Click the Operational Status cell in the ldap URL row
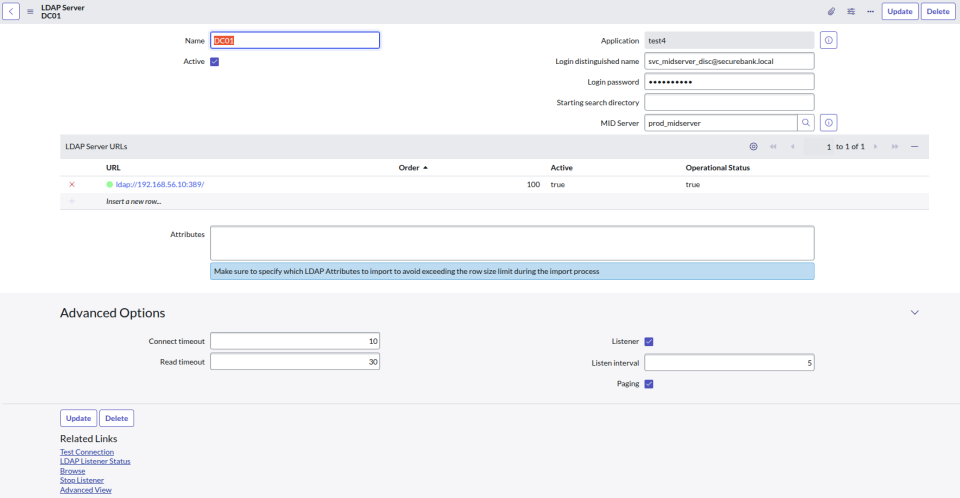 (x=692, y=184)
